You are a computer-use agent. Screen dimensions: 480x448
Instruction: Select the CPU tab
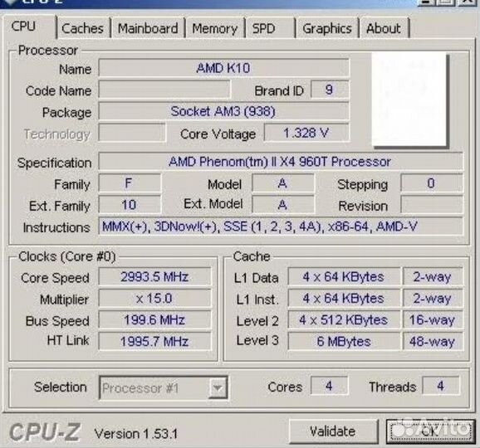coord(29,27)
